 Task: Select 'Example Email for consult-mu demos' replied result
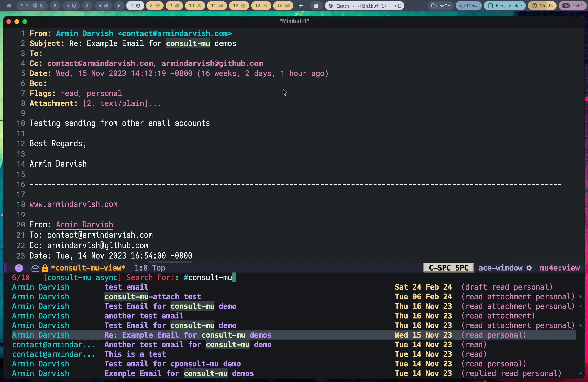tap(294, 373)
